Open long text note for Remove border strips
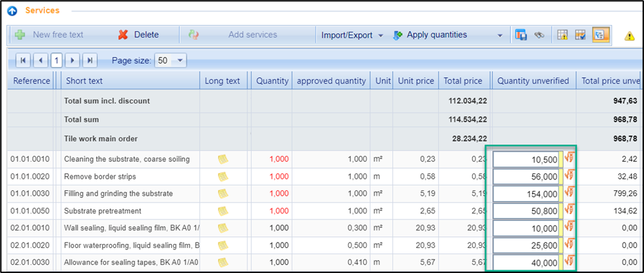 coord(223,176)
